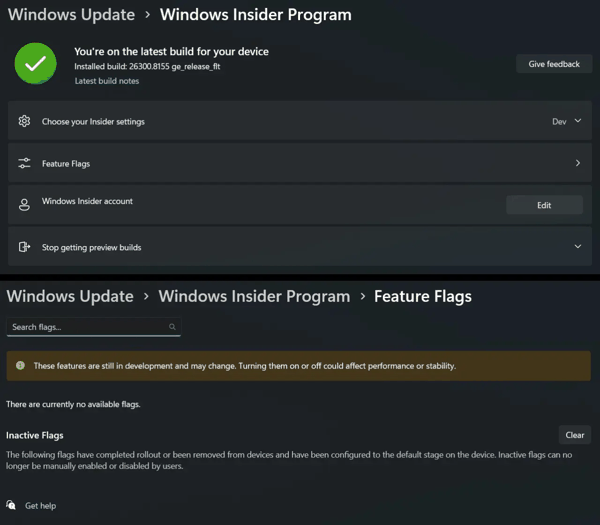Open the Dev channel dropdown
The width and height of the screenshot is (600, 525).
tap(565, 122)
